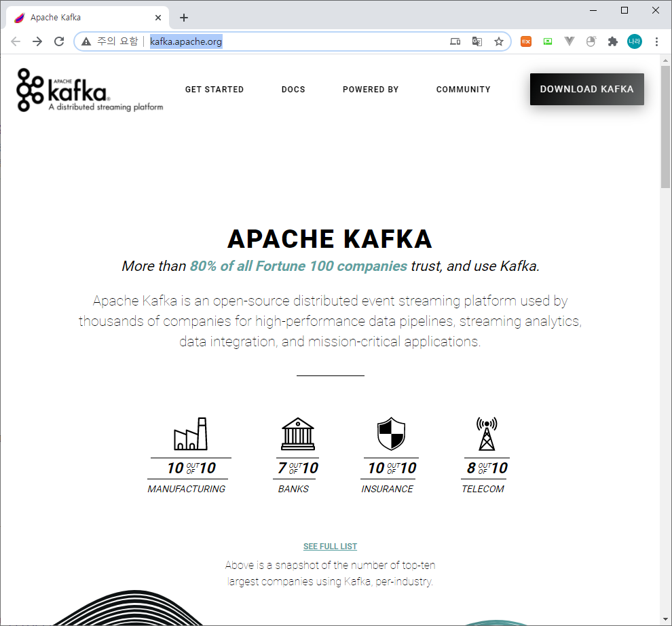The width and height of the screenshot is (672, 626).
Task: Click the telecom tower icon
Action: pyautogui.click(x=487, y=433)
